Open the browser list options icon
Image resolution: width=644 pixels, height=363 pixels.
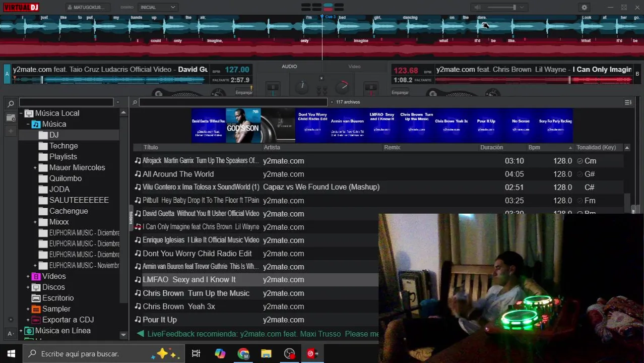point(628,102)
